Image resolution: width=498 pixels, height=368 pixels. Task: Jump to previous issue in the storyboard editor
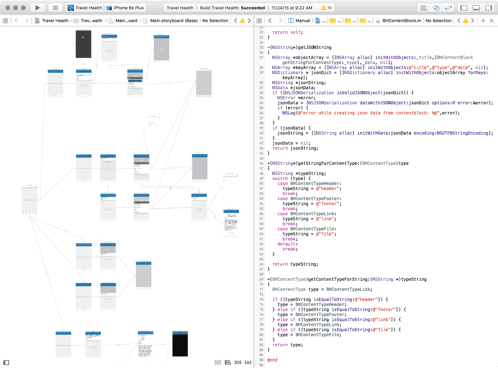[x=236, y=21]
